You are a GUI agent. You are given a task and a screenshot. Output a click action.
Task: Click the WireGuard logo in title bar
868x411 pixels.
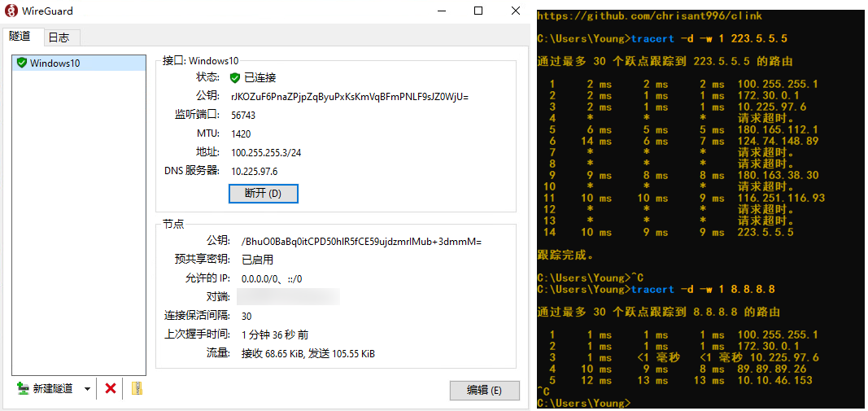pos(11,11)
